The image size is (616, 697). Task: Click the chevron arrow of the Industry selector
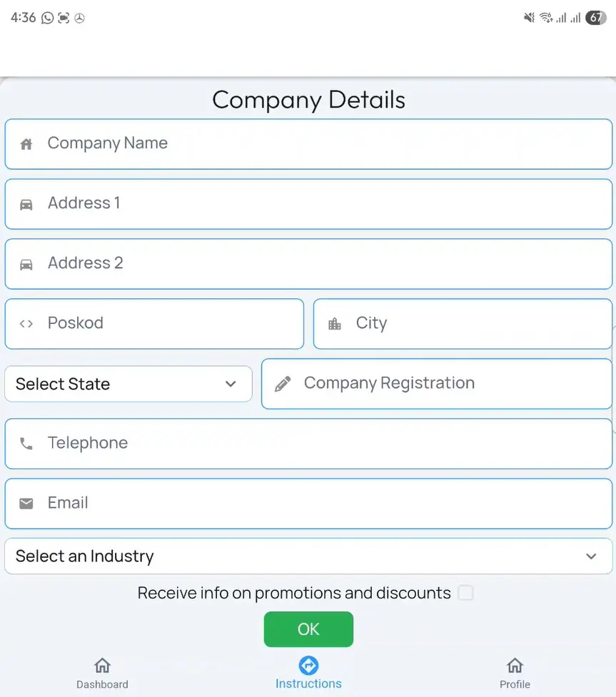591,556
